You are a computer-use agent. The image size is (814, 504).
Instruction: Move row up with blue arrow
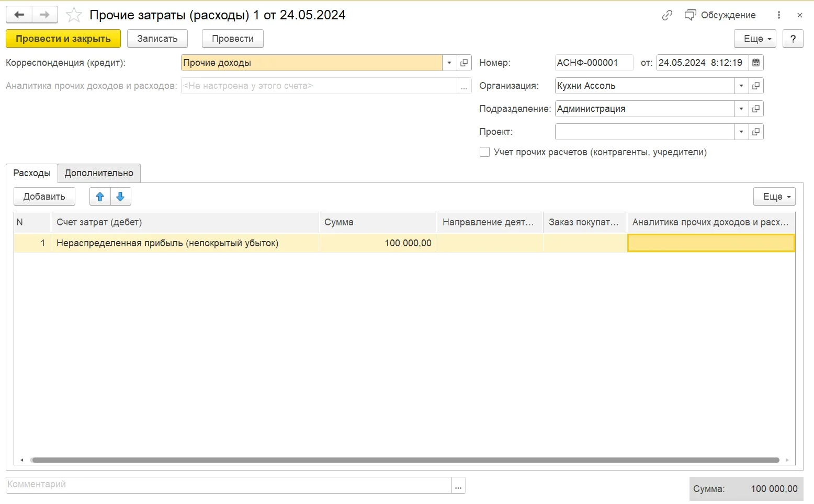[100, 197]
